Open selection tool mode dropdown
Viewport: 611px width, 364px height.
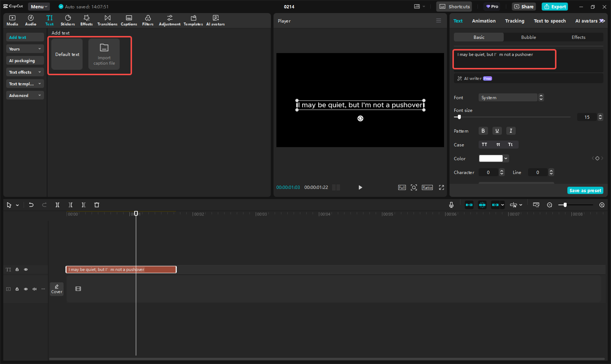pos(17,205)
